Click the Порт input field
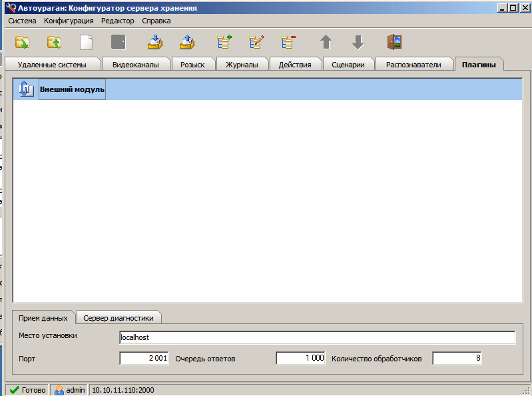This screenshot has width=532, height=396. pos(144,359)
